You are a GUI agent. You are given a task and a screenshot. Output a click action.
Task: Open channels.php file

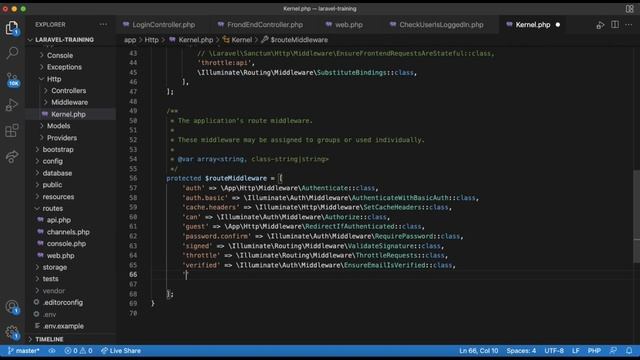[x=68, y=232]
